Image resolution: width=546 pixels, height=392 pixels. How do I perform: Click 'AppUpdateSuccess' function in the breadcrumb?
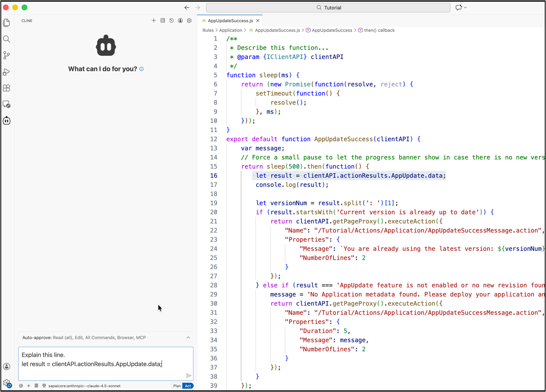(x=332, y=30)
